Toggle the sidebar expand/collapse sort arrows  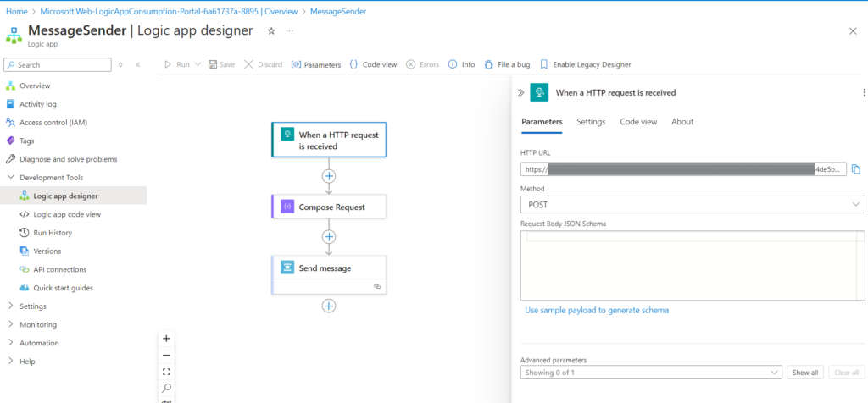tap(121, 64)
